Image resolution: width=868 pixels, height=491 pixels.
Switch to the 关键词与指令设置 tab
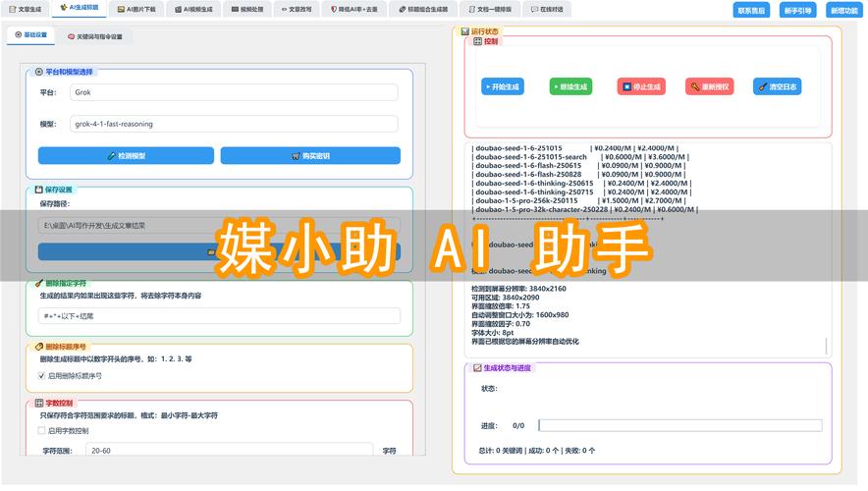pos(95,35)
